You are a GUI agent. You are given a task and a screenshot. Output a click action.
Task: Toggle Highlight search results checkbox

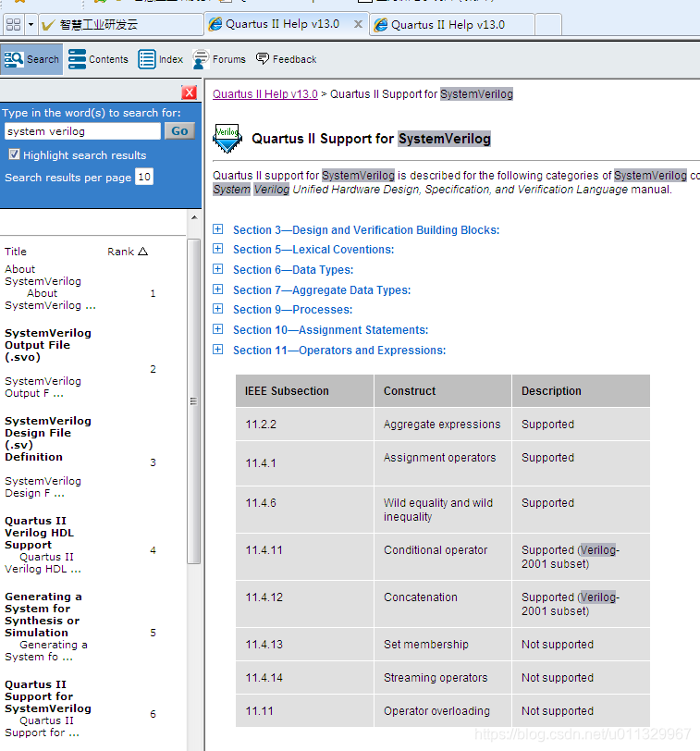coord(15,154)
